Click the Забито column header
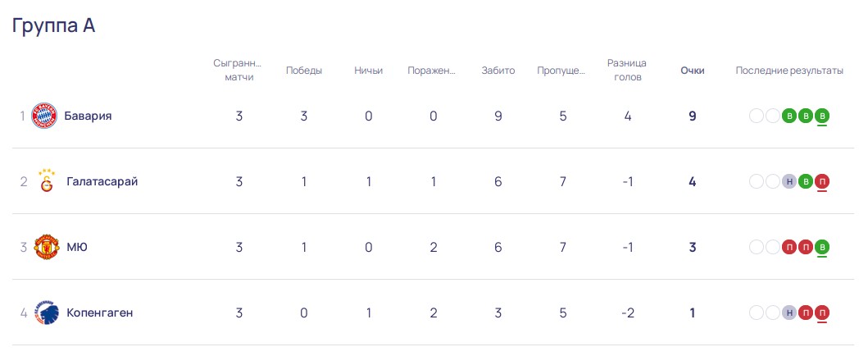 point(498,71)
